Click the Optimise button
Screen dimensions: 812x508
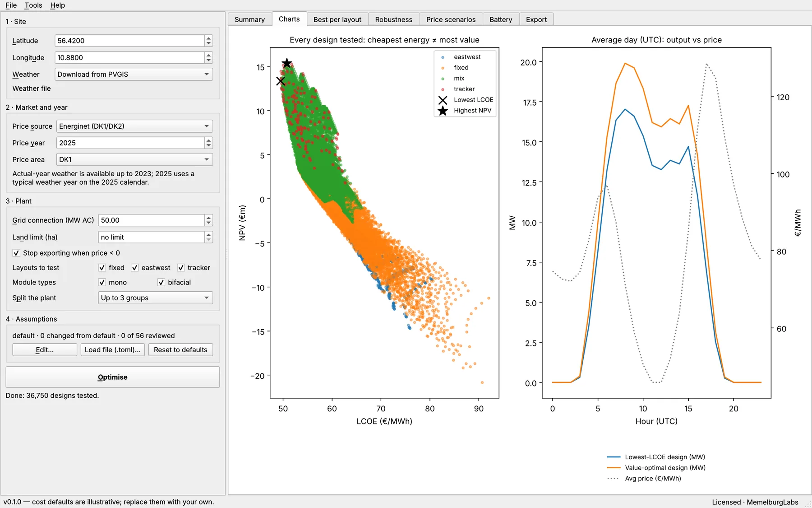(113, 377)
